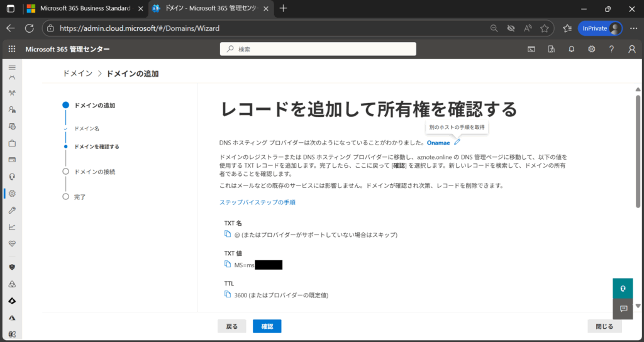Click the pencil icon next to Onamae
This screenshot has width=644, height=342.
pos(457,143)
